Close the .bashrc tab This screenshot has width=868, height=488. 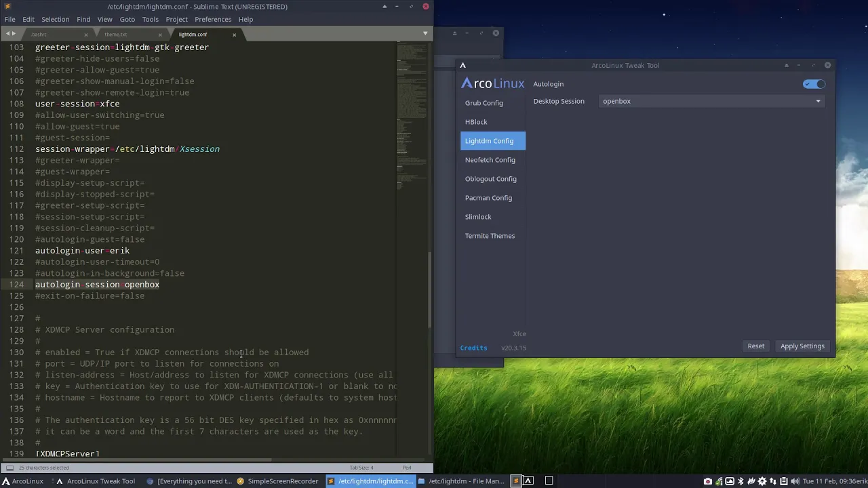86,35
